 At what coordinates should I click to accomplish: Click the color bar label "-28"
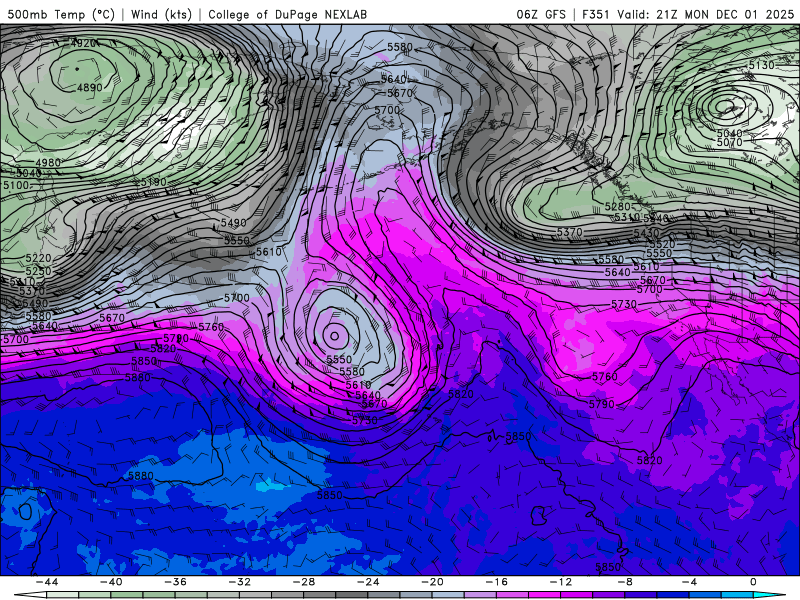tap(304, 582)
